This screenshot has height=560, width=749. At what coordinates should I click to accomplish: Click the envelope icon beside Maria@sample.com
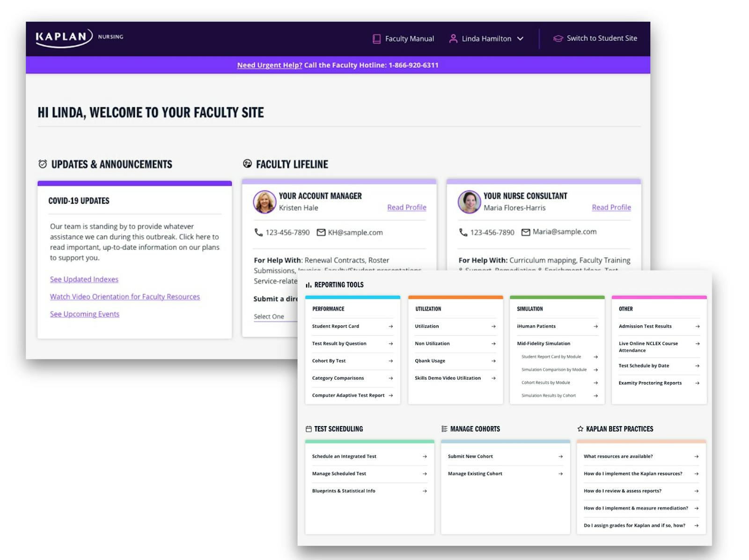[526, 232]
